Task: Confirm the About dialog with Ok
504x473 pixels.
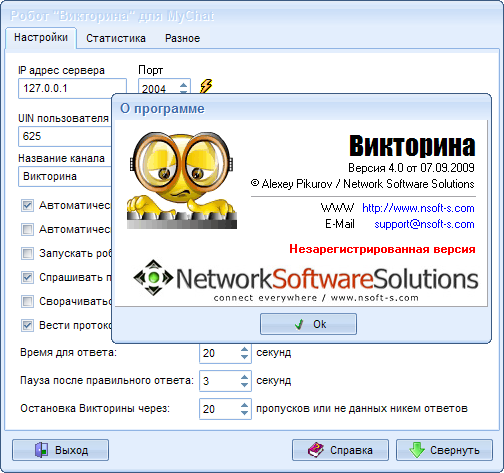Action: 308,324
